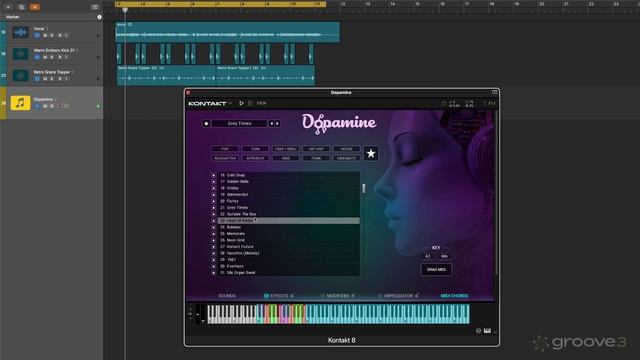Open the Grey Times preset name field
The width and height of the screenshot is (640, 360).
[240, 123]
